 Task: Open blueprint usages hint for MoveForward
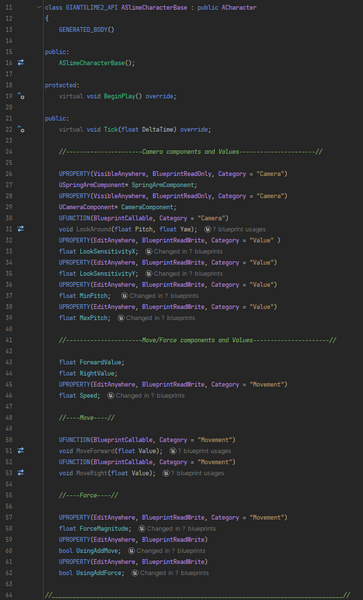point(200,451)
